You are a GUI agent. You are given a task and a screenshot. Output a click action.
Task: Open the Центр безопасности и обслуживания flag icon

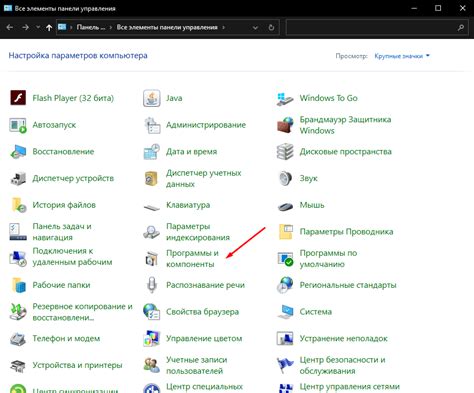click(285, 365)
